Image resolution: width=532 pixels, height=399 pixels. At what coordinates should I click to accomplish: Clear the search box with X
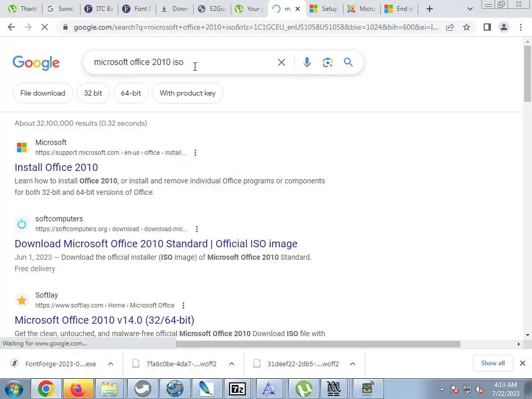coord(281,62)
